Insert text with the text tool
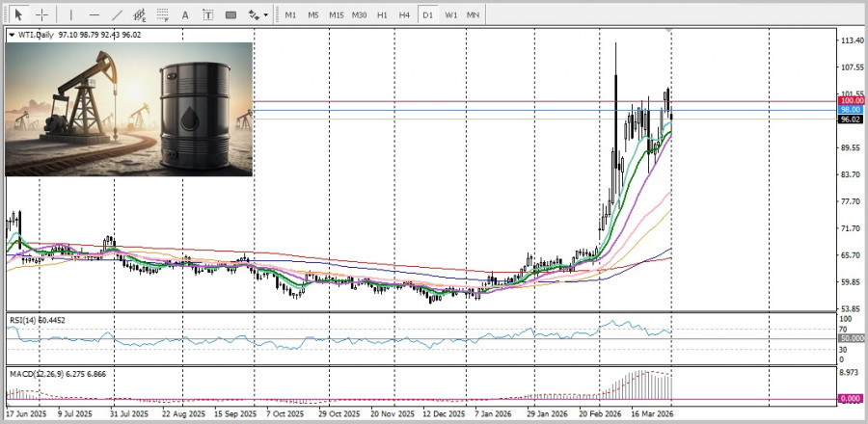The image size is (868, 424). tap(186, 15)
